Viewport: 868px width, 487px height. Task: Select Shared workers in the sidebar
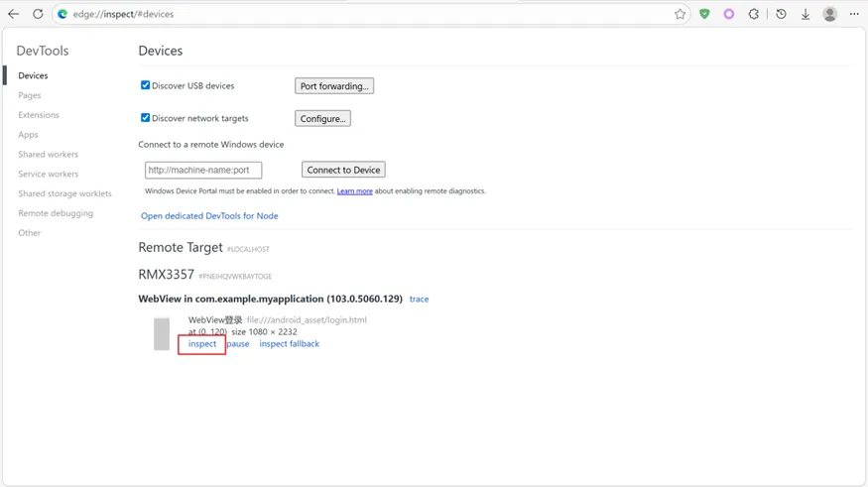[49, 154]
